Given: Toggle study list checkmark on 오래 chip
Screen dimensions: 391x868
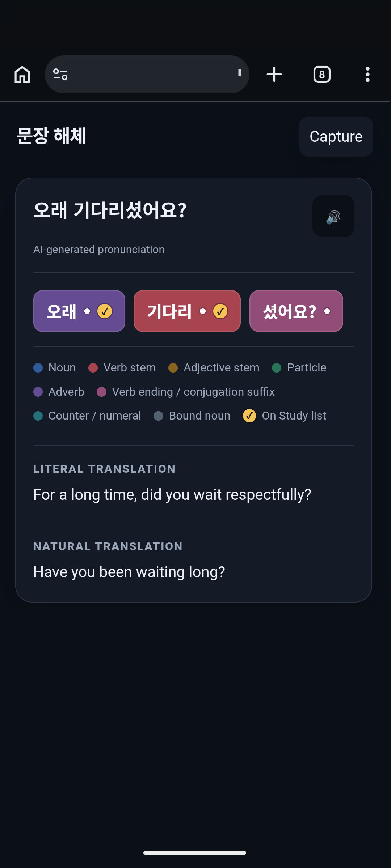Looking at the screenshot, I should (x=105, y=311).
